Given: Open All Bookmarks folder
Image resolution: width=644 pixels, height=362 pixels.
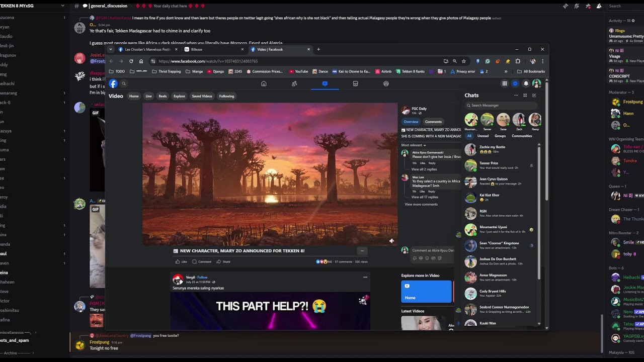Looking at the screenshot, I should [x=531, y=71].
